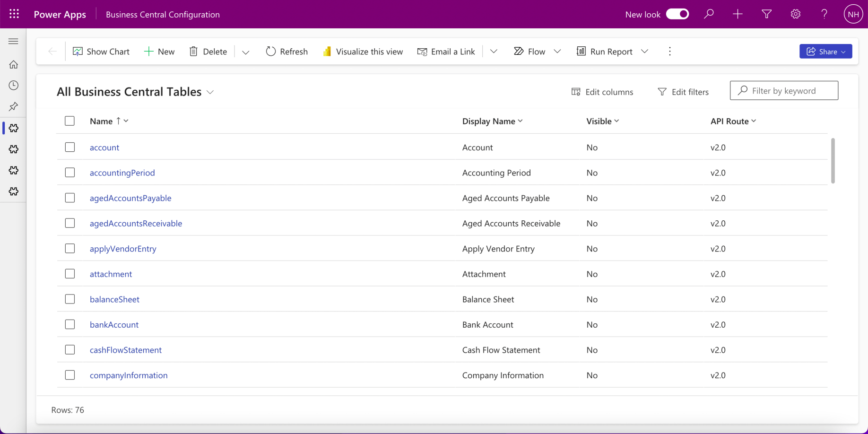Image resolution: width=868 pixels, height=434 pixels.
Task: Open Recent items clock icon
Action: [x=14, y=86]
